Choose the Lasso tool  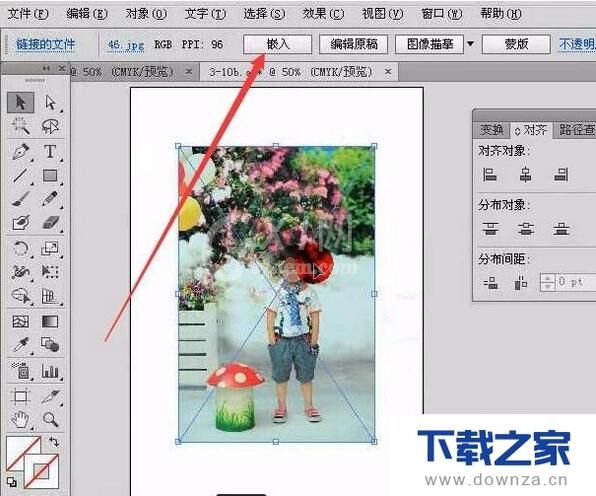click(x=50, y=126)
